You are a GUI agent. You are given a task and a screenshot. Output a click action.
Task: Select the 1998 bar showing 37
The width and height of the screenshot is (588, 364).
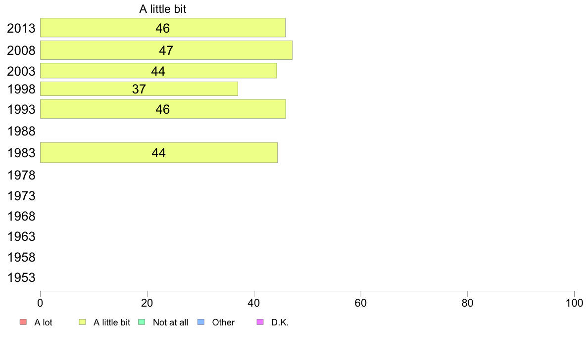139,89
